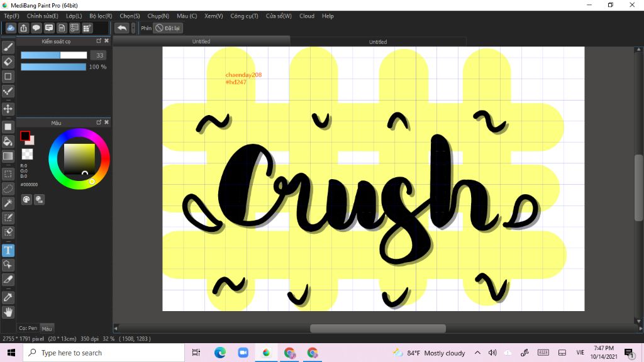Open the Cửa sổ(W) menu
This screenshot has width=644, height=362.
tap(279, 16)
